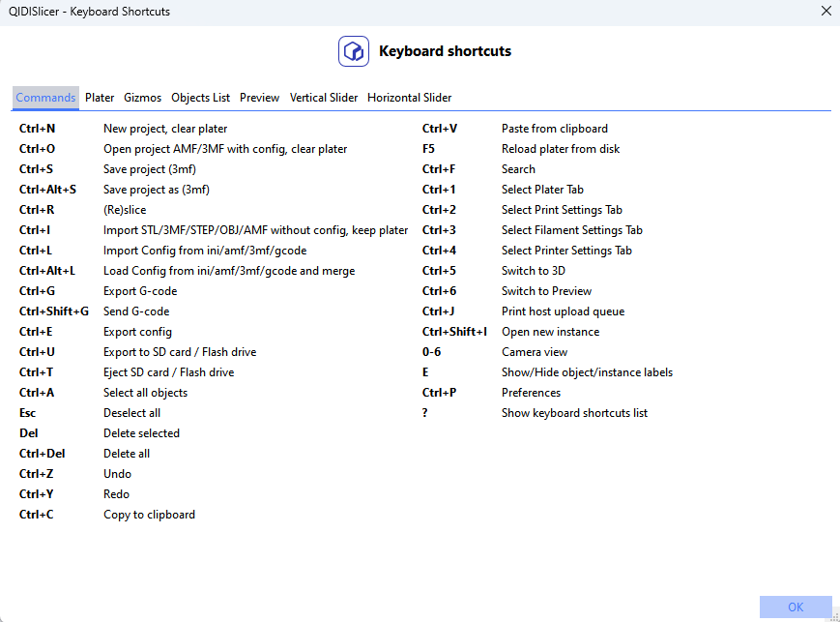Open the Plater shortcuts tab
This screenshot has width=840, height=622.
(100, 98)
